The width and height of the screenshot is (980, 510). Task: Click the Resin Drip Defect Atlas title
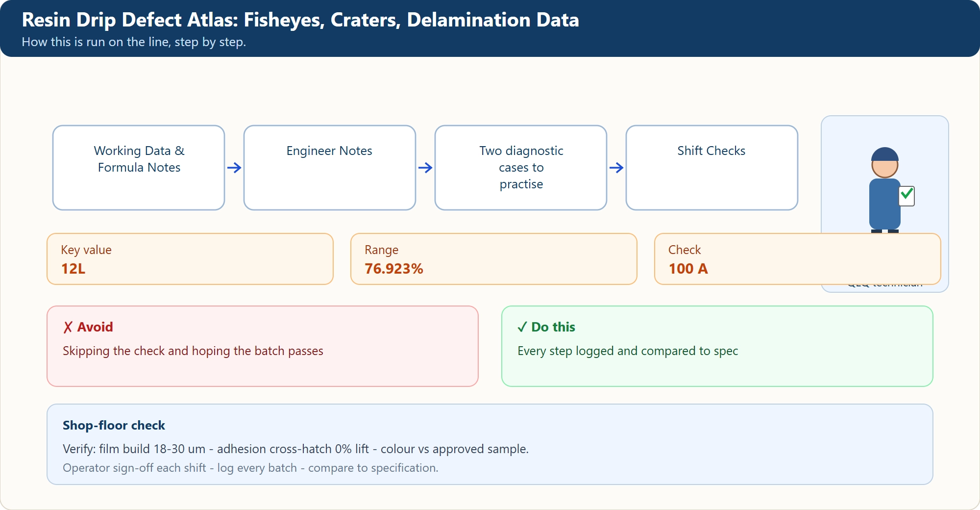pyautogui.click(x=300, y=20)
